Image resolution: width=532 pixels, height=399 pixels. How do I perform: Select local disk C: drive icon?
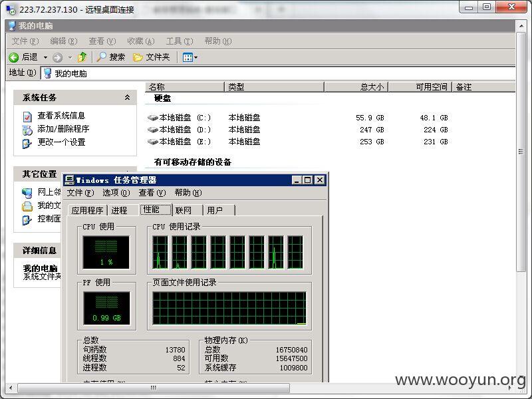coord(153,118)
